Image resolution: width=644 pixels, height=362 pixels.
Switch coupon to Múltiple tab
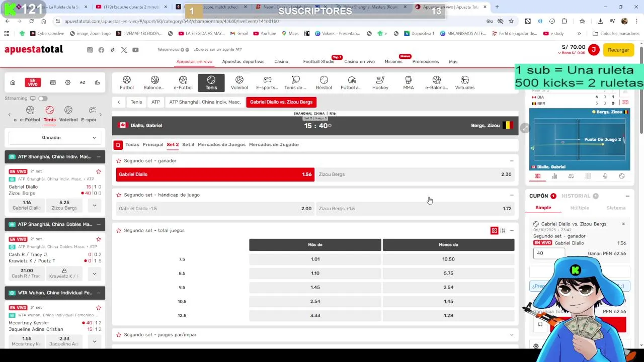pos(580,208)
